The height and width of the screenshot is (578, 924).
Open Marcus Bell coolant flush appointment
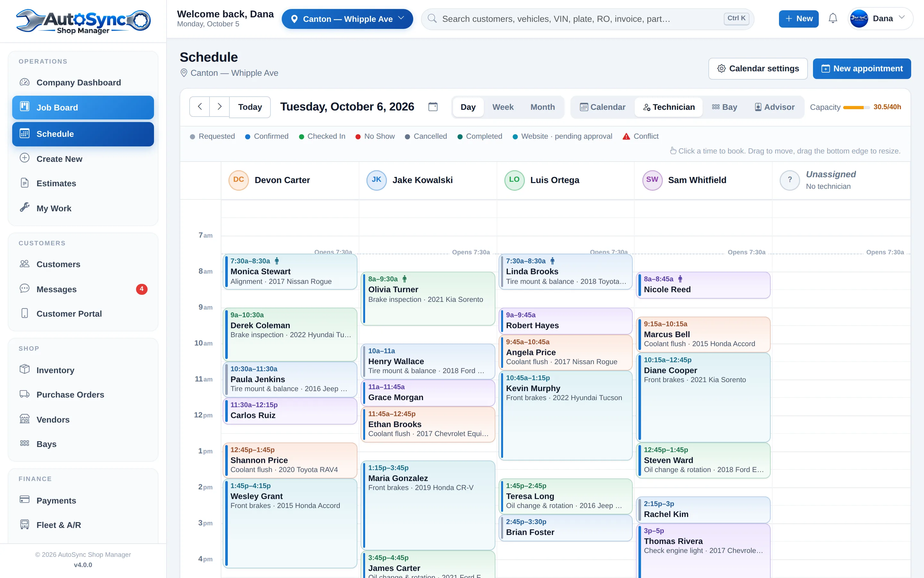[703, 335]
